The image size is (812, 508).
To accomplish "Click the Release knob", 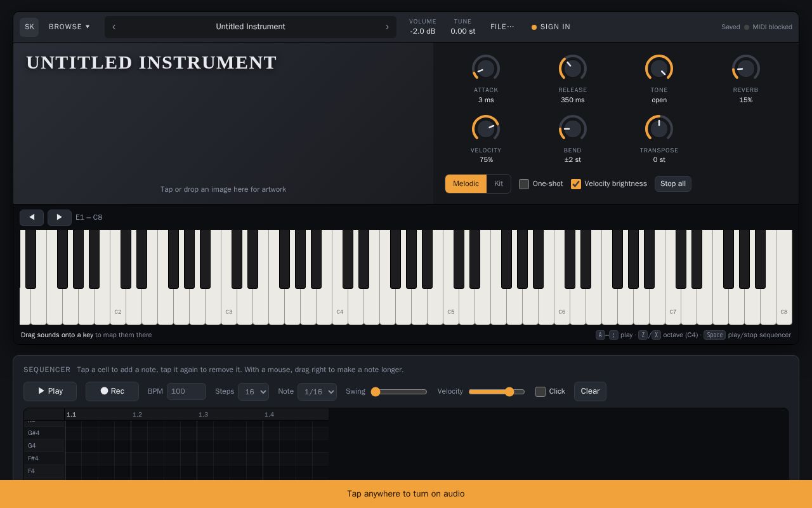I will point(572,69).
